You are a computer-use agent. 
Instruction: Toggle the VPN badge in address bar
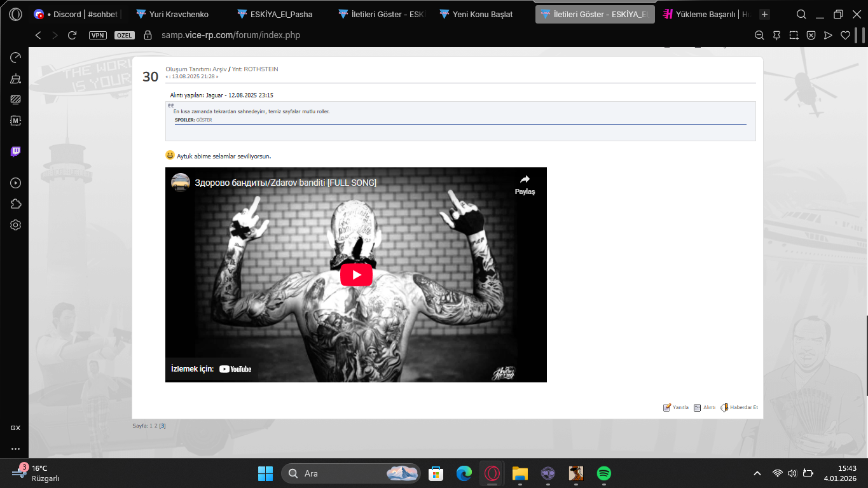(x=98, y=35)
